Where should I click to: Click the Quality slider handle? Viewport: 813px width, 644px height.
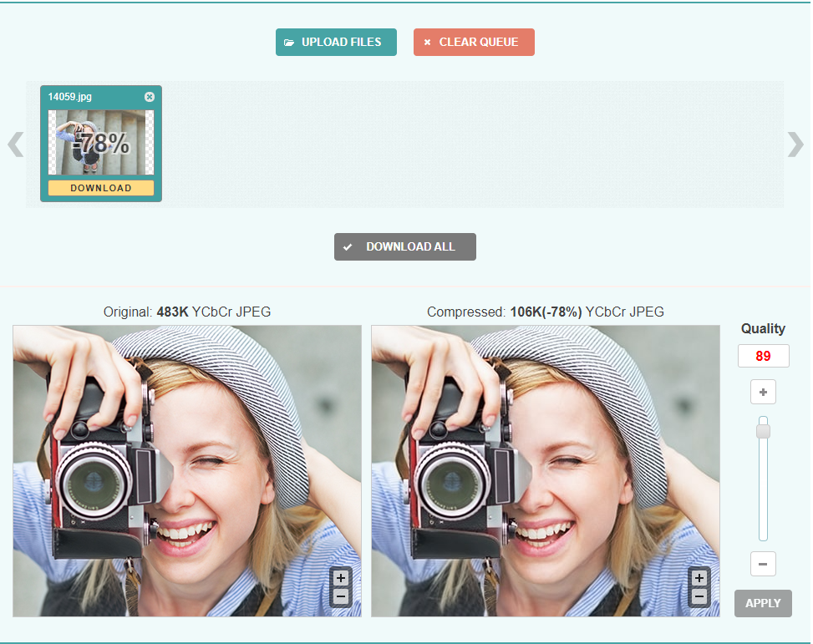pos(763,429)
